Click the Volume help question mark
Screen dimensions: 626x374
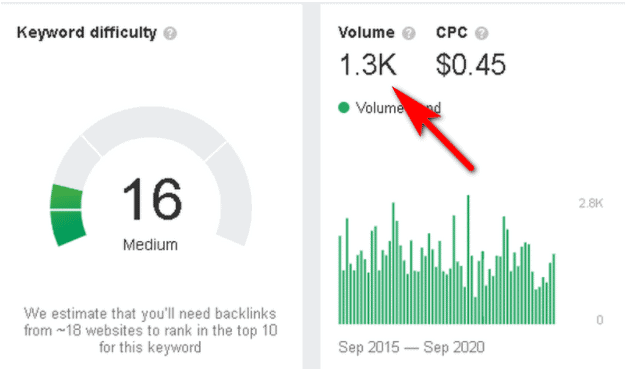click(x=408, y=34)
